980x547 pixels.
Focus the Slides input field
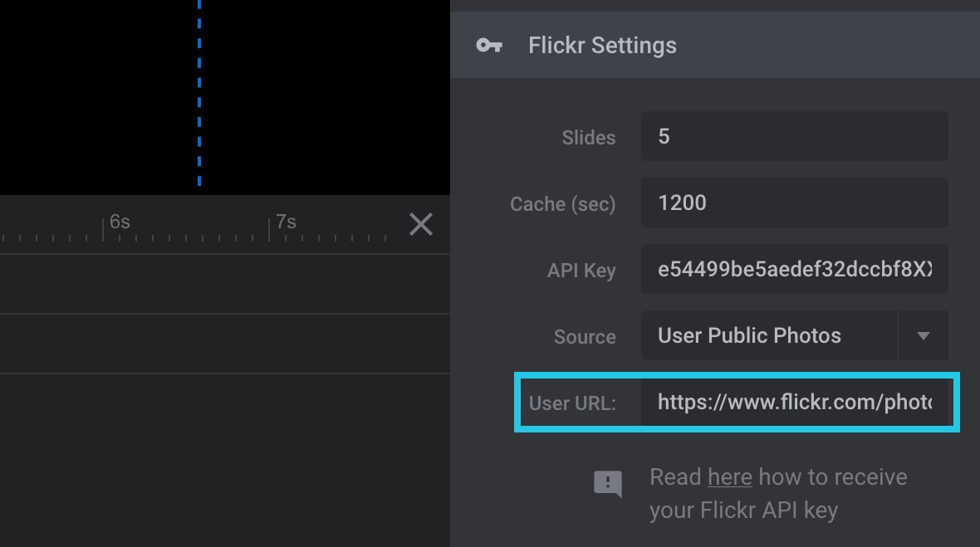tap(794, 136)
